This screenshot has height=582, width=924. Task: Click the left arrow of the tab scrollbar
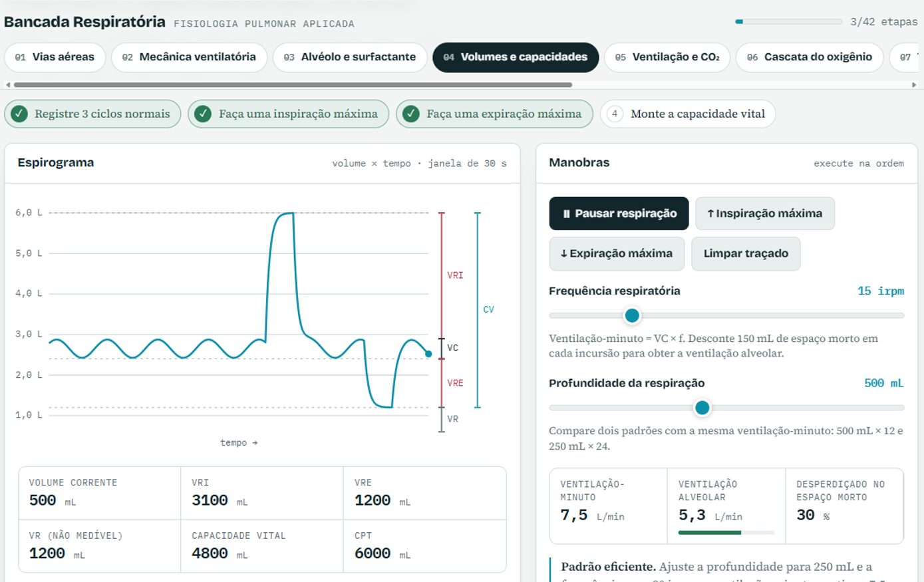pos(8,85)
